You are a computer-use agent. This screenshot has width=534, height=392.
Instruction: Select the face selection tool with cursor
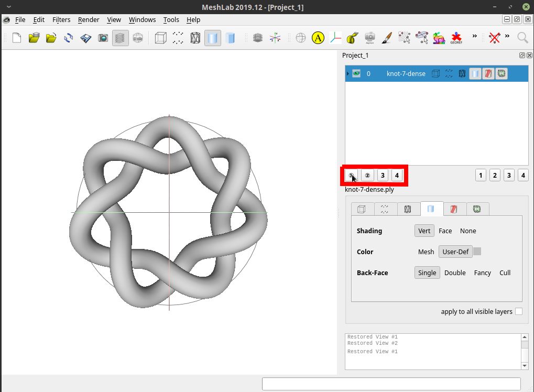pyautogui.click(x=422, y=38)
